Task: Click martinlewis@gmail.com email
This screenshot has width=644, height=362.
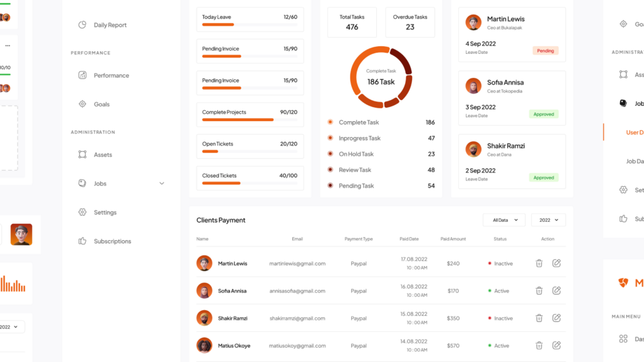Action: 297,263
